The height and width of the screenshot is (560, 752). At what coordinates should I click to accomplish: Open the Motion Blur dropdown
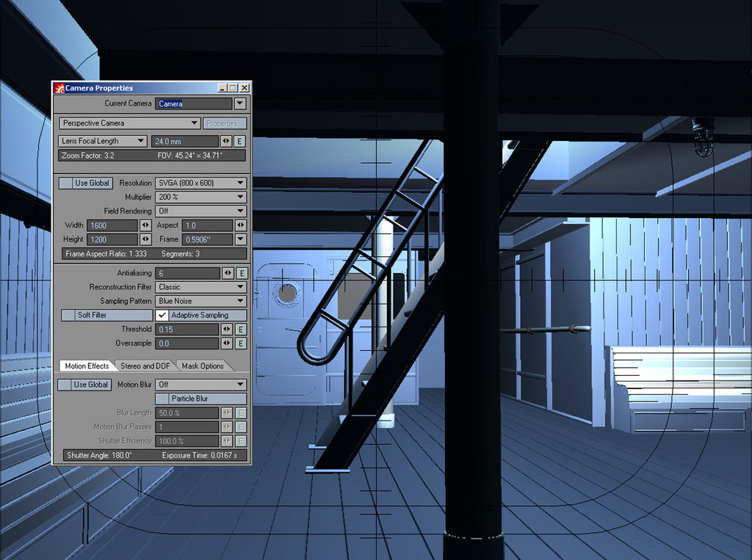(x=200, y=385)
